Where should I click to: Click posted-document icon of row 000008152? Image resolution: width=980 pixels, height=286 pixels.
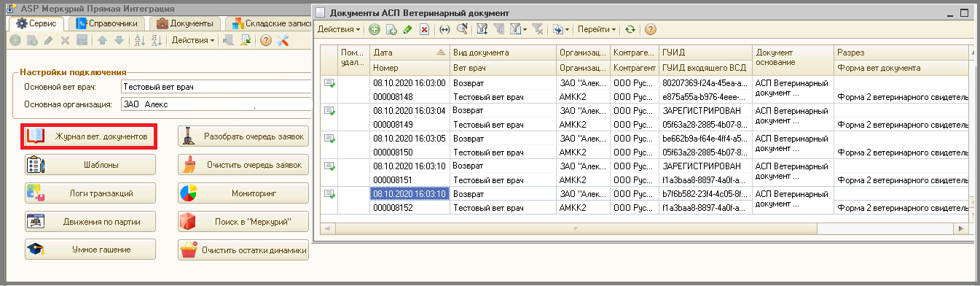tap(329, 194)
